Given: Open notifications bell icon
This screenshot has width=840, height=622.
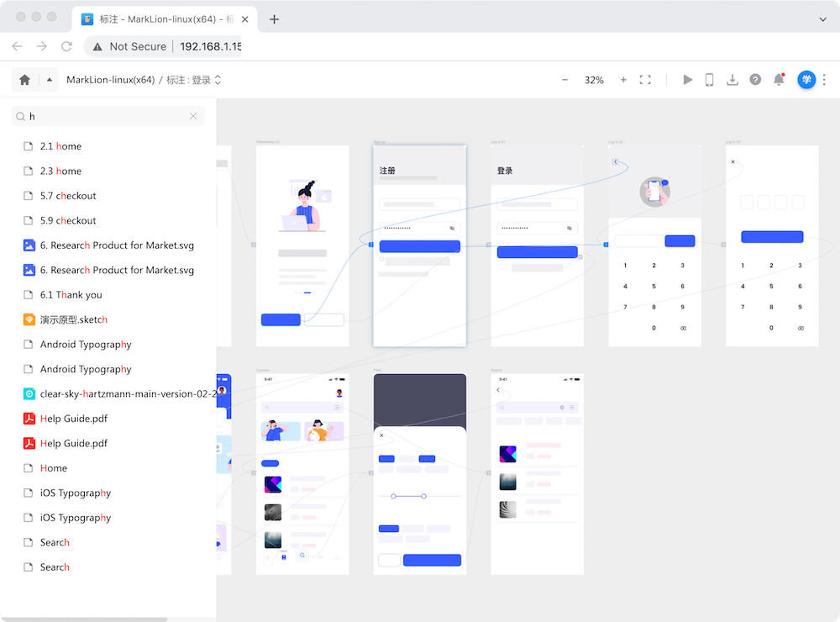Looking at the screenshot, I should (779, 80).
